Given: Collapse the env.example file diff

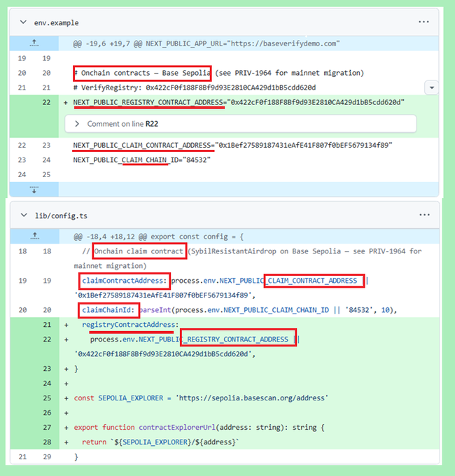Looking at the screenshot, I should click(x=23, y=22).
